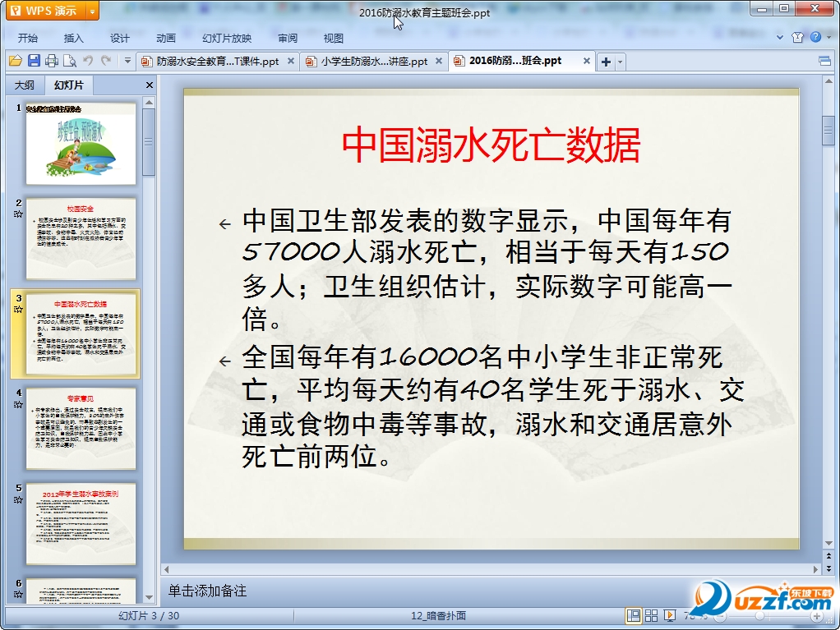This screenshot has width=840, height=630.
Task: Click the thumbnail pane scrollbar handle
Action: coord(149,142)
